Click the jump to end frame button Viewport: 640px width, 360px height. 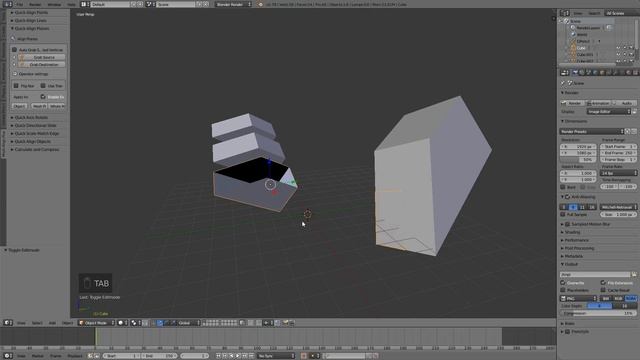coord(251,356)
